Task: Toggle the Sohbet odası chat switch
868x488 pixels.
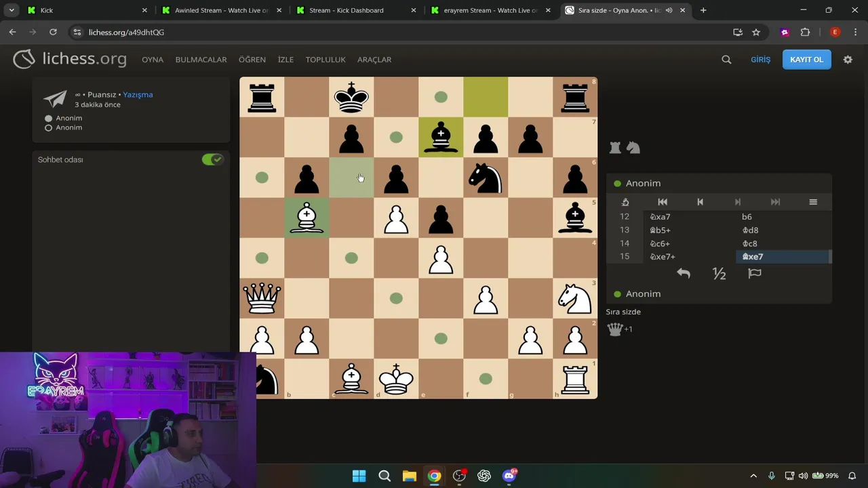Action: [x=212, y=159]
